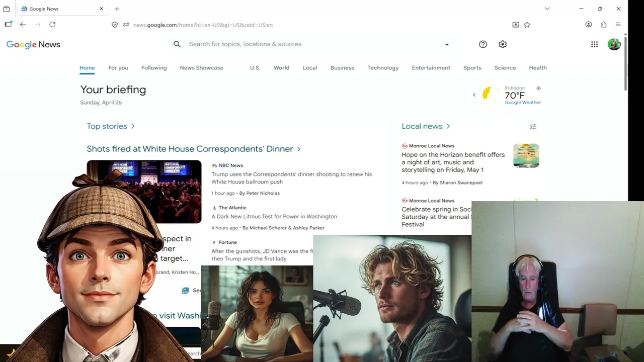Viewport: 644px width, 362px height.
Task: Open the Entertainment section
Action: [x=431, y=68]
